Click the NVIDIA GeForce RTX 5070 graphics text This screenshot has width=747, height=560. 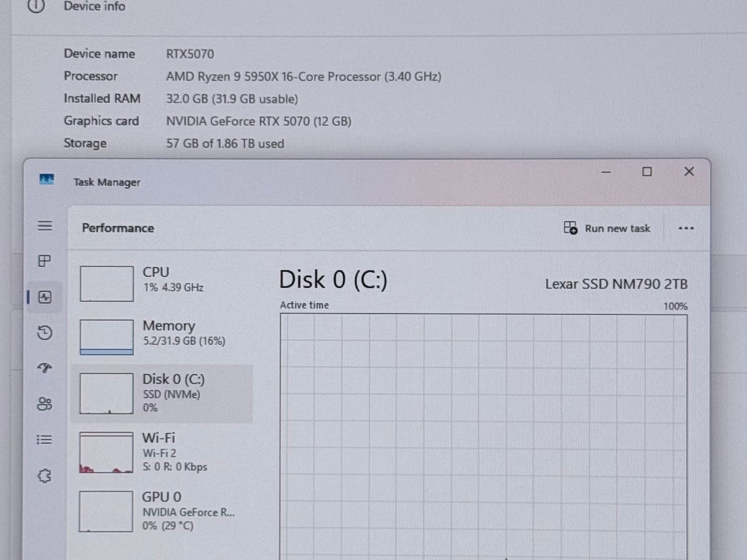259,121
